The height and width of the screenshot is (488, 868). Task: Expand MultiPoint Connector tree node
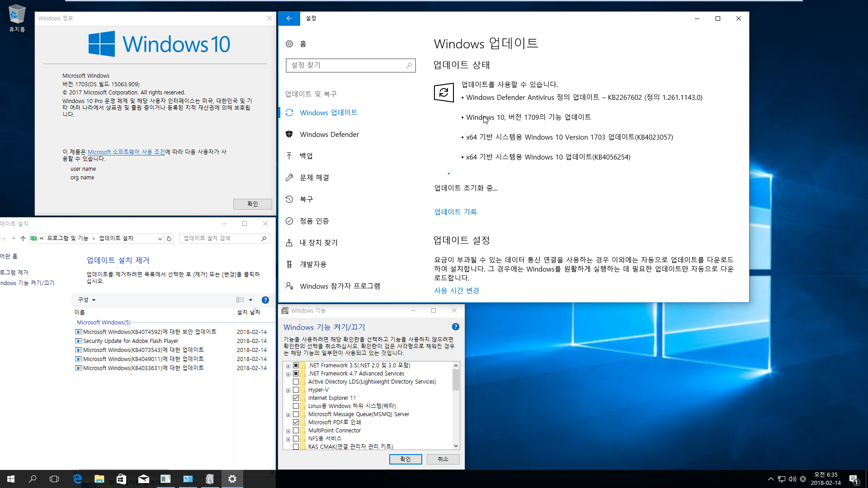pyautogui.click(x=288, y=431)
